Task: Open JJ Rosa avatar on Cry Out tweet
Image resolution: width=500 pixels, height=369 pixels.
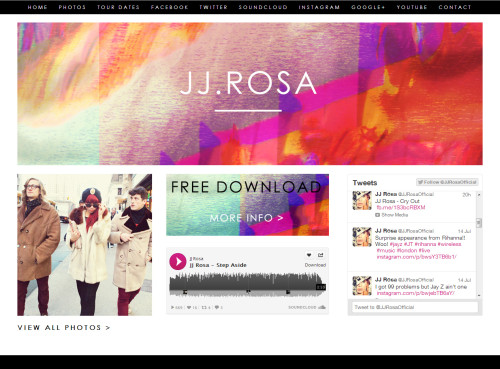Action: coord(362,200)
